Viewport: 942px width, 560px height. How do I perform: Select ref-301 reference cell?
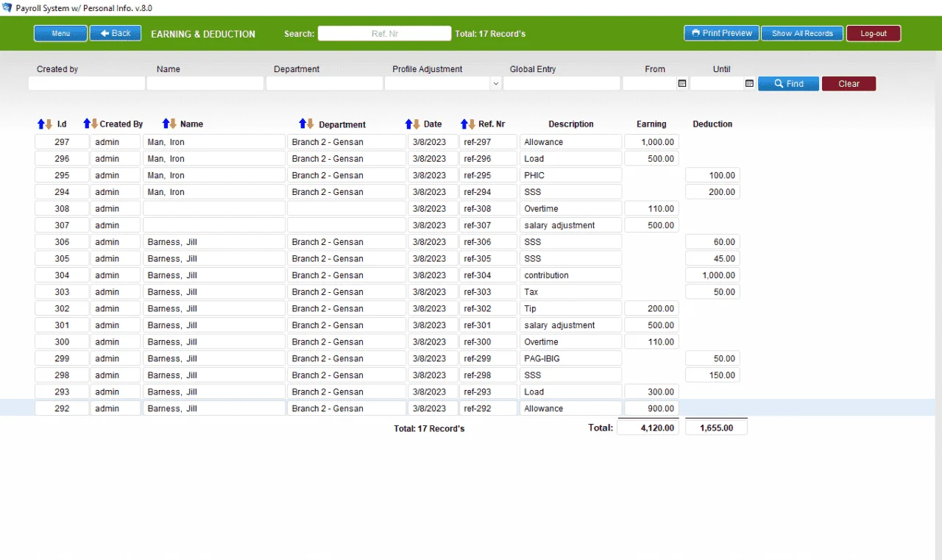point(488,325)
